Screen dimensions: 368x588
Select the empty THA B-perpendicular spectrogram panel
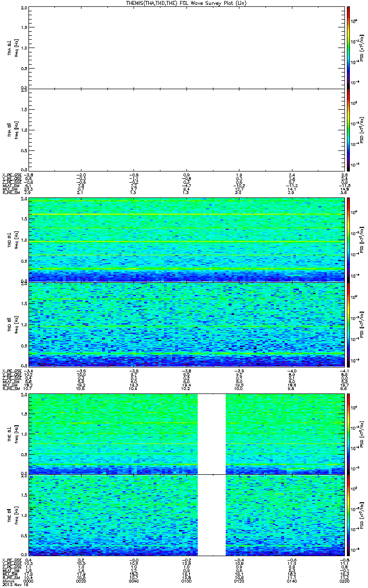(x=186, y=48)
